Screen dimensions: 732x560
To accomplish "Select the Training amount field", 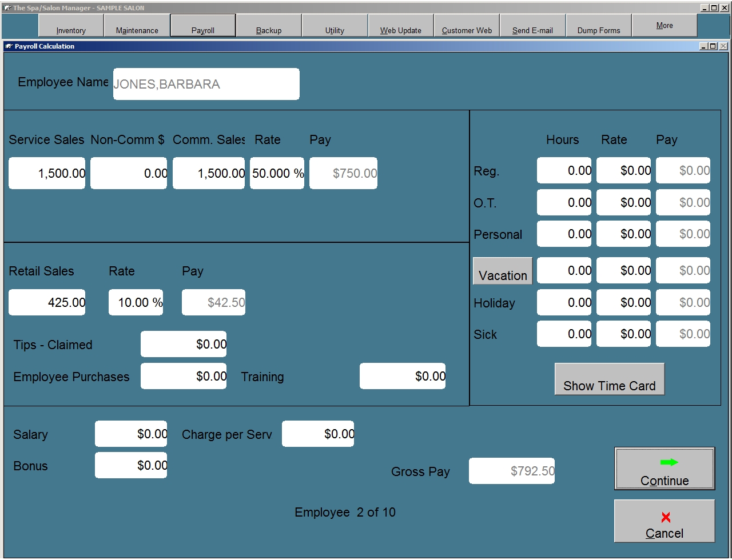I will [403, 376].
